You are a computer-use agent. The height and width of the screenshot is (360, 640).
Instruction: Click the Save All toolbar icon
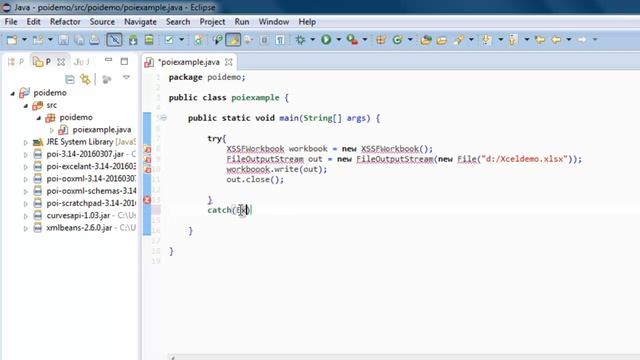79,40
